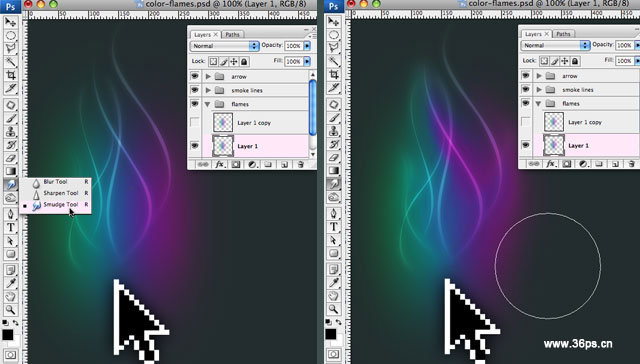Screen dimensions: 640x364
Task: Hide arrow group in left Layers panel
Action: click(195, 76)
